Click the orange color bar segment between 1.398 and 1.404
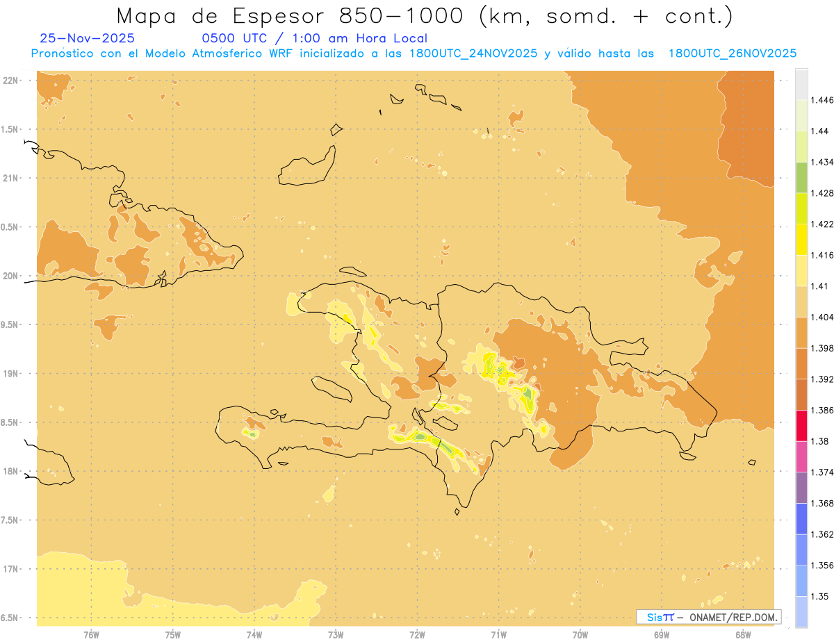Viewport: 834px width, 644px height. [x=801, y=332]
